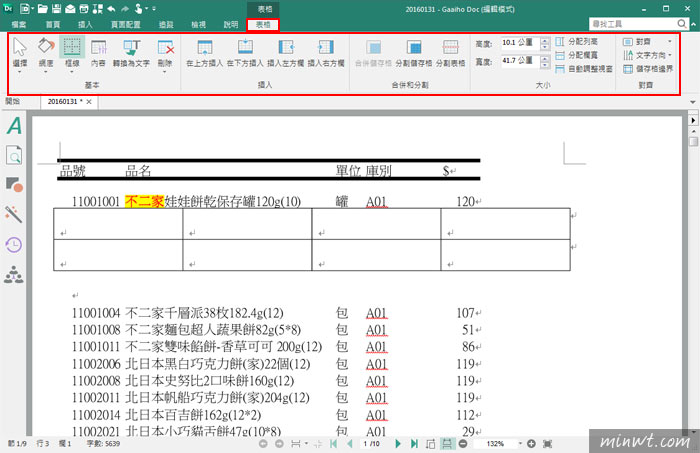Click 插入右方欄 insert column right
The width and height of the screenshot is (700, 453).
326,47
